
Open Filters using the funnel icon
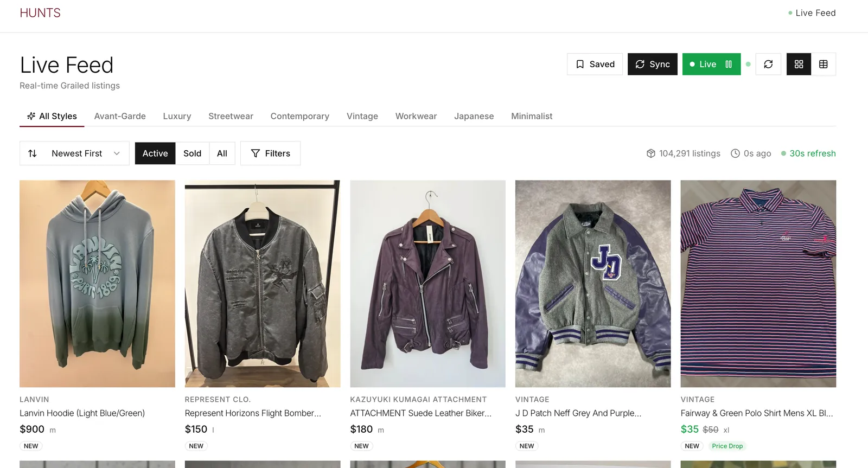[x=255, y=153]
